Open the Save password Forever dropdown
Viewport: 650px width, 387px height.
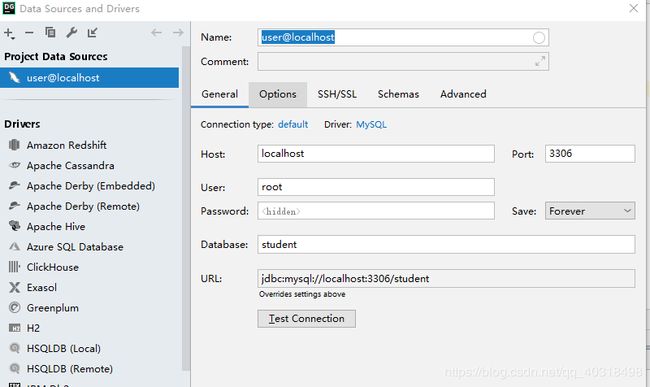[590, 211]
